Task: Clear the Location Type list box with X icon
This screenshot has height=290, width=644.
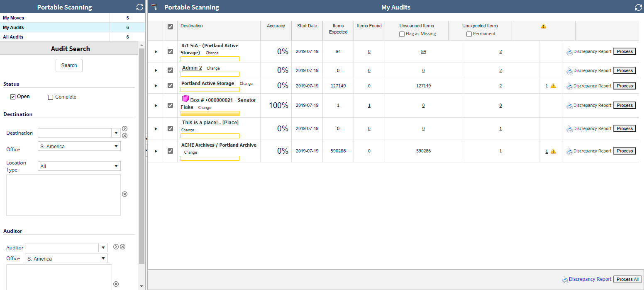Action: [x=124, y=194]
